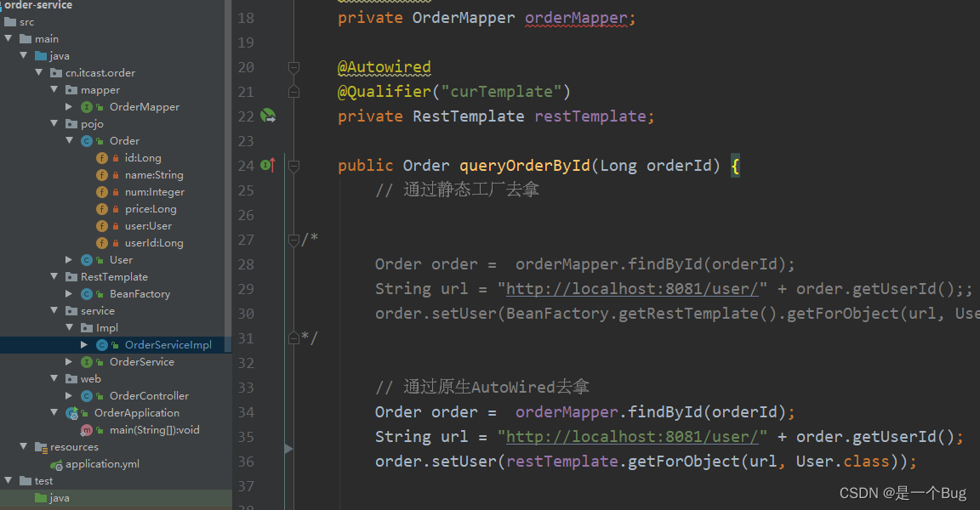Expand the BeanFactory node

69,293
